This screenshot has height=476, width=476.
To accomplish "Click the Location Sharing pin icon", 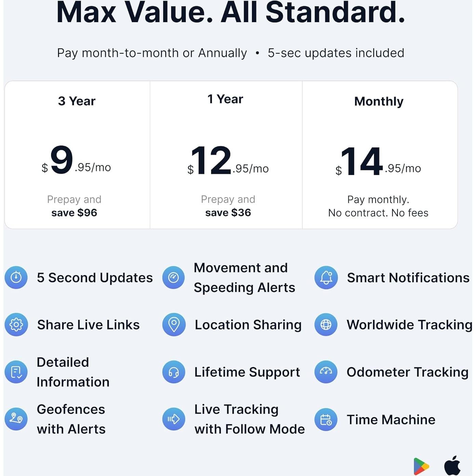I will tap(174, 324).
